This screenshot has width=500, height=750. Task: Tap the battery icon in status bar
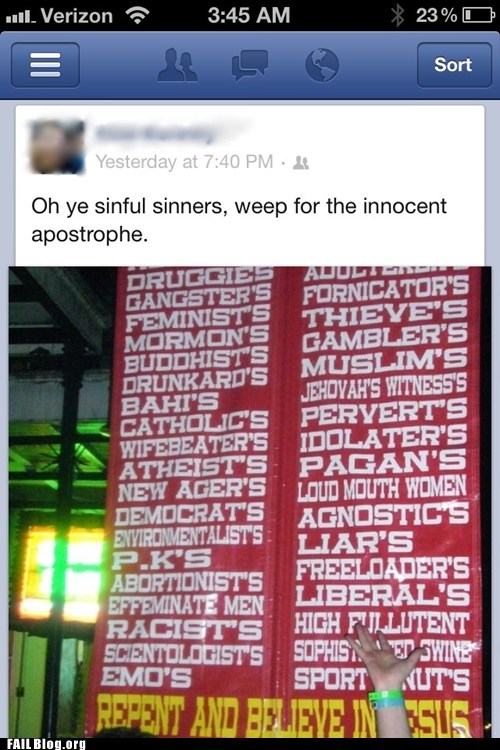478,15
